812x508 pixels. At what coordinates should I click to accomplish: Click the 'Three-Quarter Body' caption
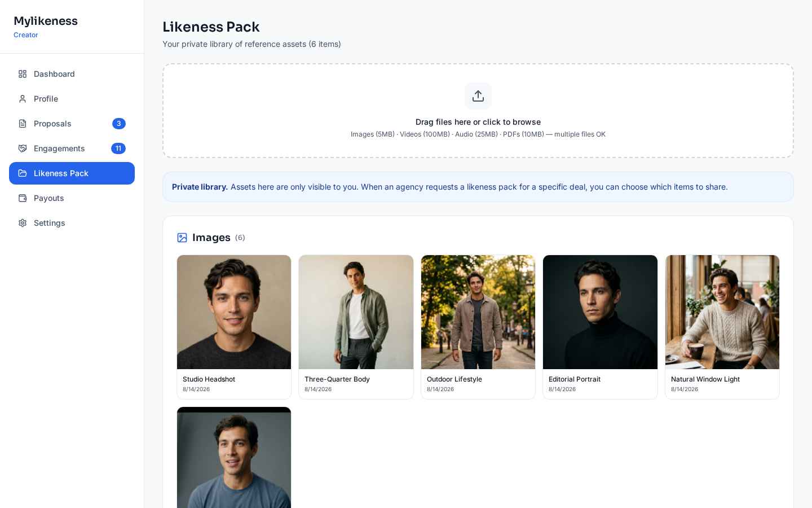tap(337, 379)
